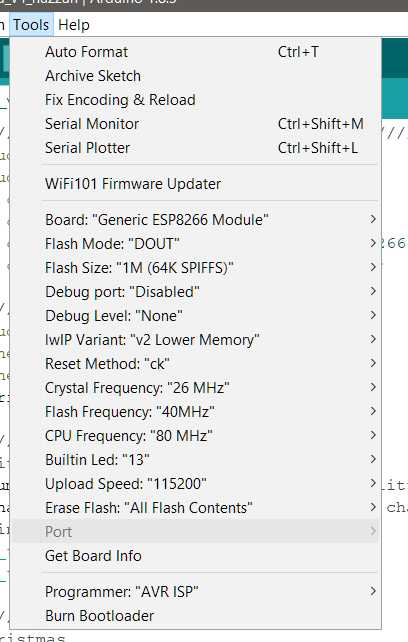This screenshot has height=642, width=408.
Task: Open Debug port options
Action: pos(195,292)
